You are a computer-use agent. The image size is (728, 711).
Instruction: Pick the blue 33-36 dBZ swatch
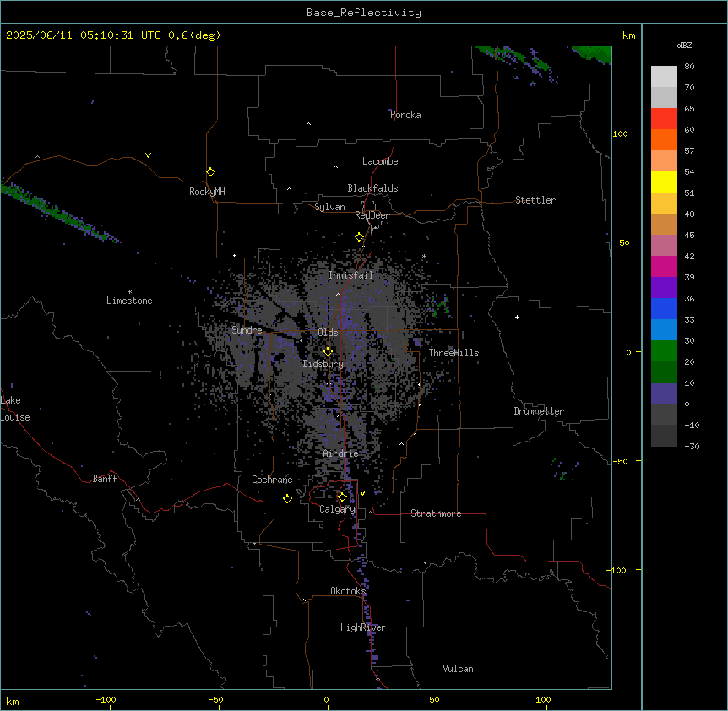tap(664, 308)
